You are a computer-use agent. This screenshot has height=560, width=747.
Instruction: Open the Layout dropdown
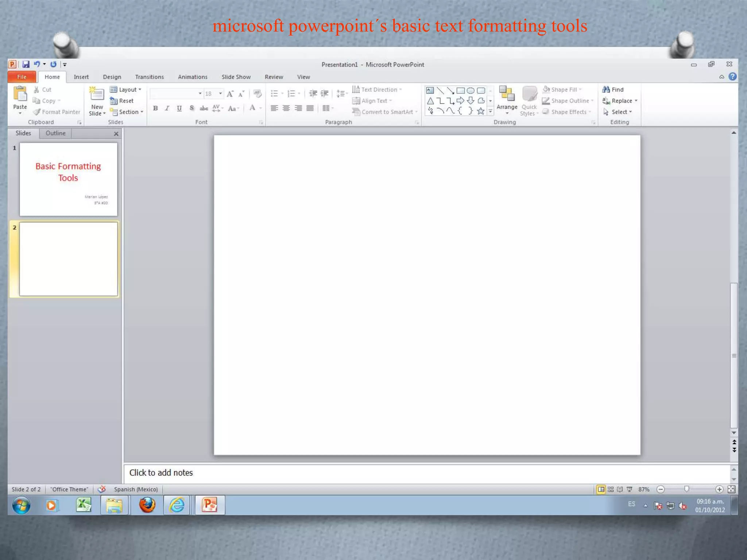point(126,89)
